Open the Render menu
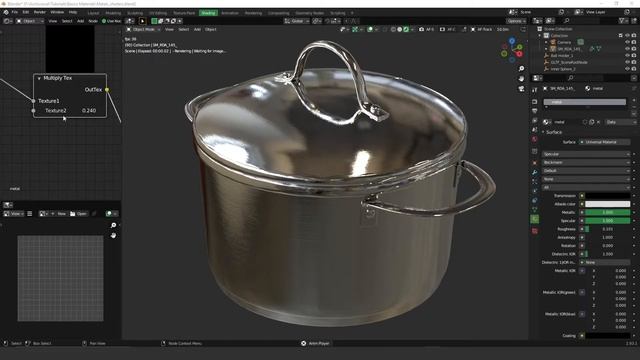Viewport: 640px width, 360px height. (x=40, y=12)
